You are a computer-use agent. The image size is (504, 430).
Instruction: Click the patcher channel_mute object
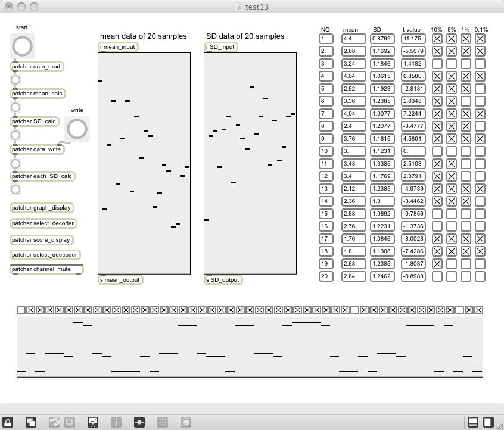[46, 269]
